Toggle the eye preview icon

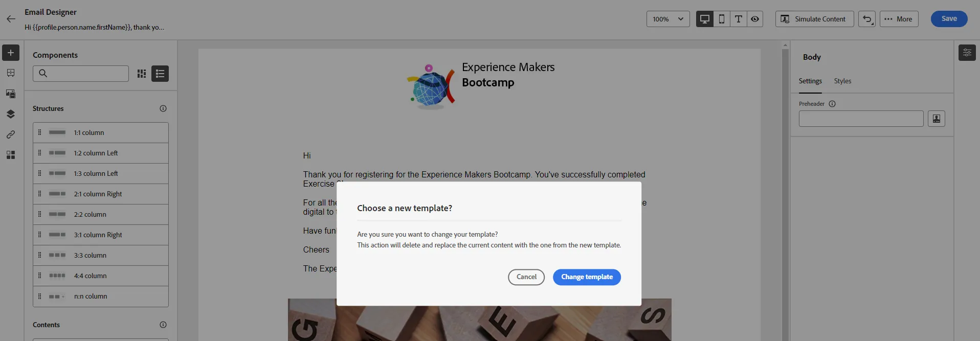coord(755,19)
